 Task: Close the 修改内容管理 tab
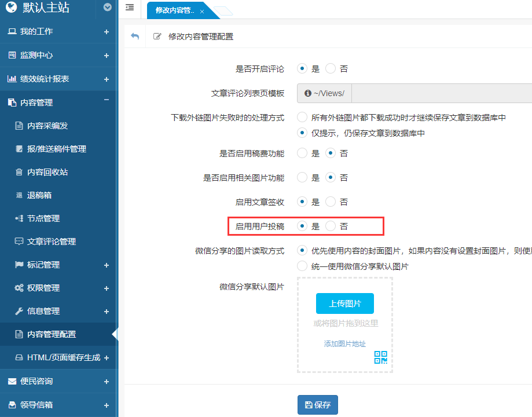pyautogui.click(x=201, y=12)
